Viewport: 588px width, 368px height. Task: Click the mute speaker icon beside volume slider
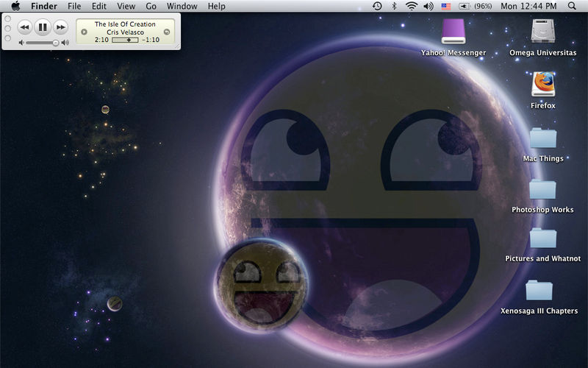tap(21, 43)
